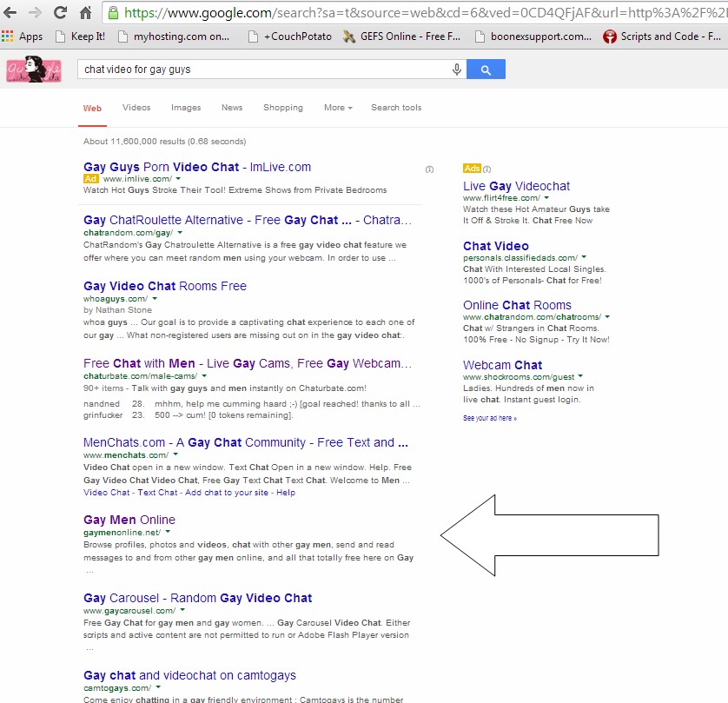Open the Scripts and Code bookmark
The image size is (728, 703).
click(x=662, y=36)
